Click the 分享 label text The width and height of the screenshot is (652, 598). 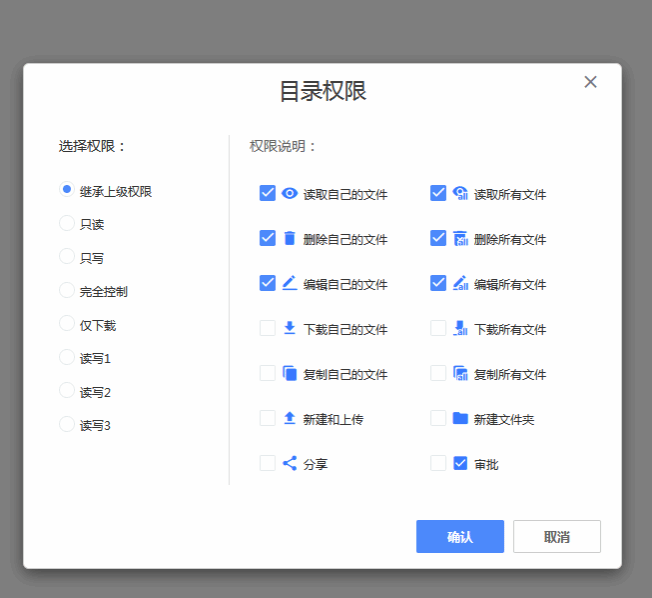[x=315, y=464]
